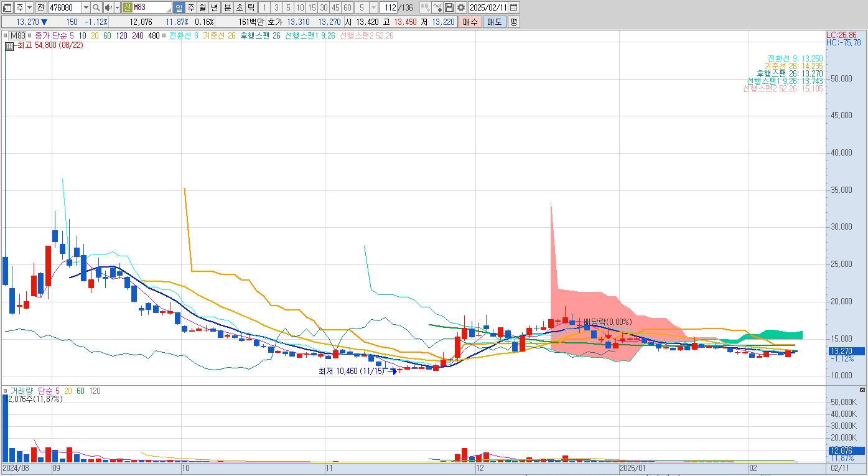Click the 후행스팬 26 legend label
868x476 pixels.
(x=260, y=36)
